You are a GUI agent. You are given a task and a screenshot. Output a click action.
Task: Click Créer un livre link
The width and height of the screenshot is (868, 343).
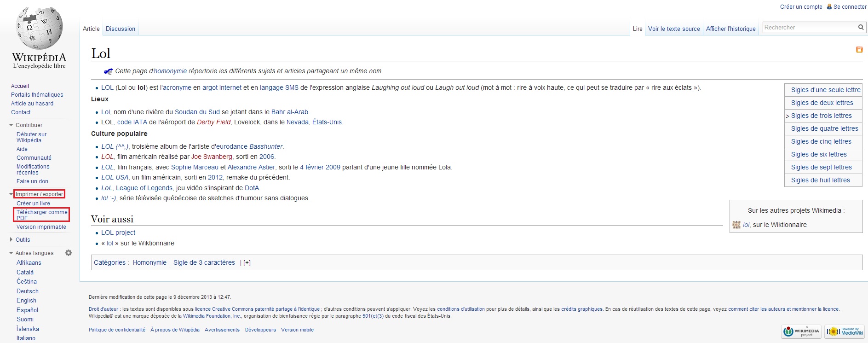(33, 203)
